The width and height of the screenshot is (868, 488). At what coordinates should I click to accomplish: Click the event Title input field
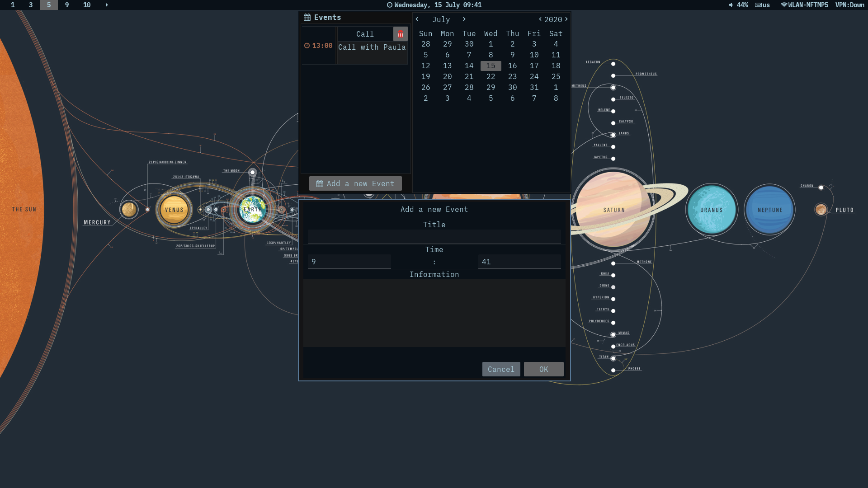click(434, 237)
